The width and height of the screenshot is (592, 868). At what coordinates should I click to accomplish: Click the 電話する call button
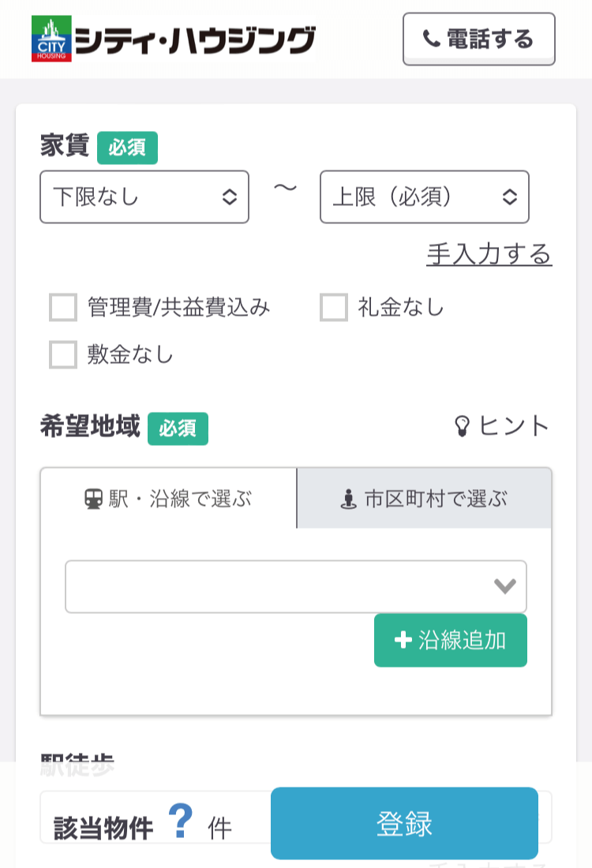tap(478, 39)
